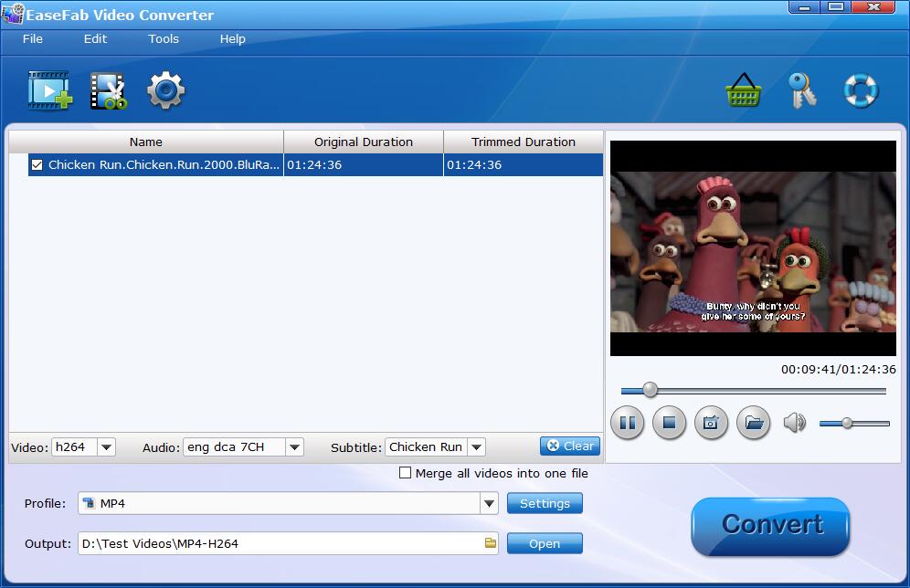
Task: Expand the Audio eng dca 7CH dropdown
Action: [294, 447]
